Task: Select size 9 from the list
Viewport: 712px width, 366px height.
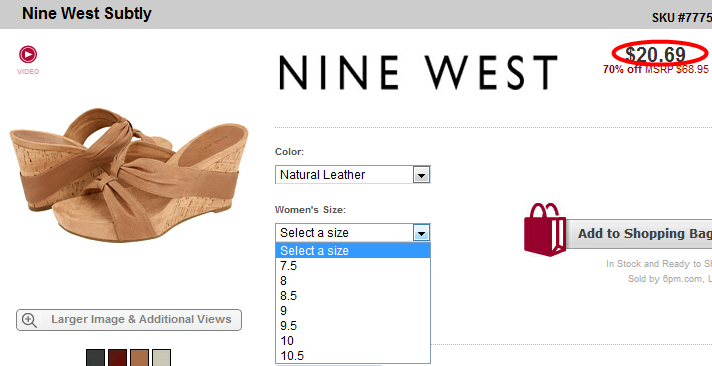Action: (353, 311)
